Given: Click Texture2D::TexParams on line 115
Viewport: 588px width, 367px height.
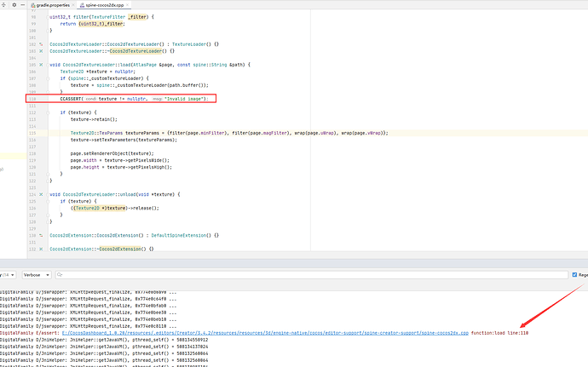Looking at the screenshot, I should (96, 133).
